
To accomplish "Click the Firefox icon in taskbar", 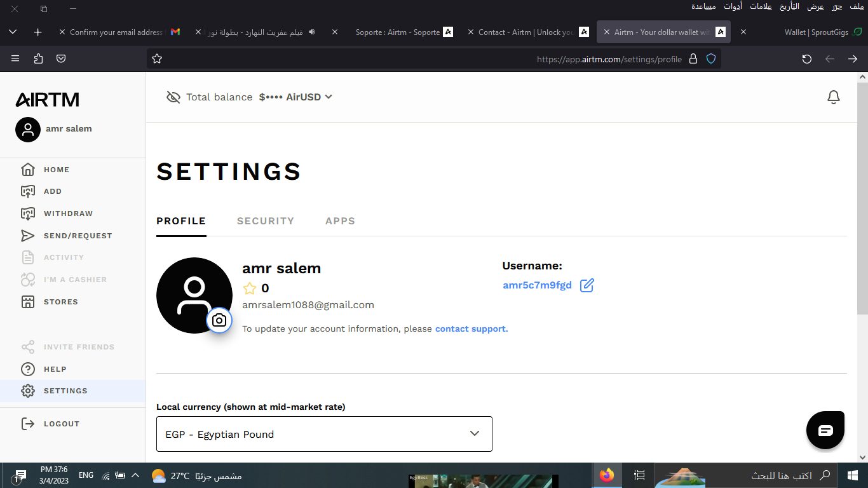I will (607, 475).
